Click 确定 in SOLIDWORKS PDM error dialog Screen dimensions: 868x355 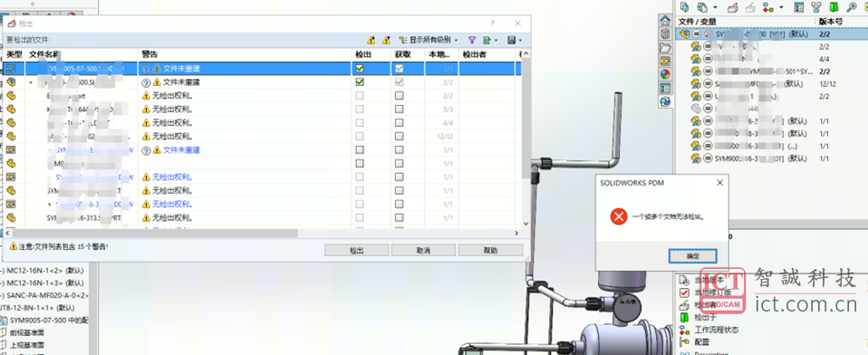692,256
